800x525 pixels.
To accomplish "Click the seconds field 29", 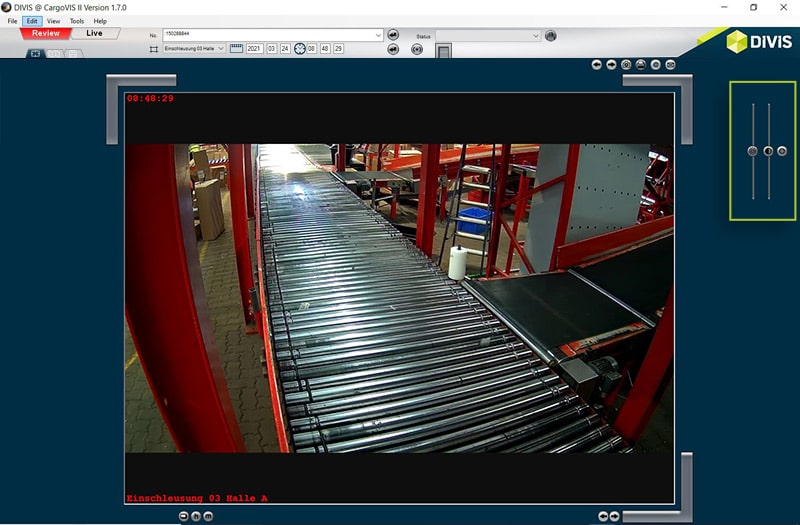I will [338, 48].
